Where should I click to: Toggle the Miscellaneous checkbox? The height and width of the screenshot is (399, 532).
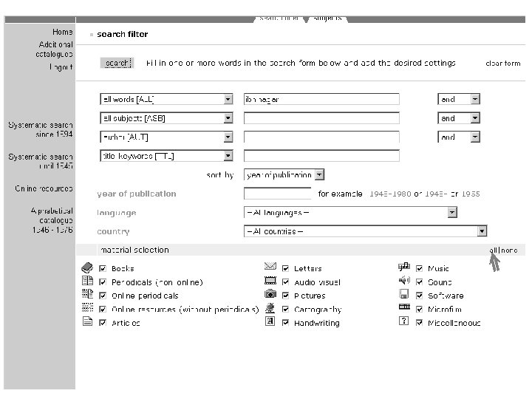pyautogui.click(x=420, y=323)
